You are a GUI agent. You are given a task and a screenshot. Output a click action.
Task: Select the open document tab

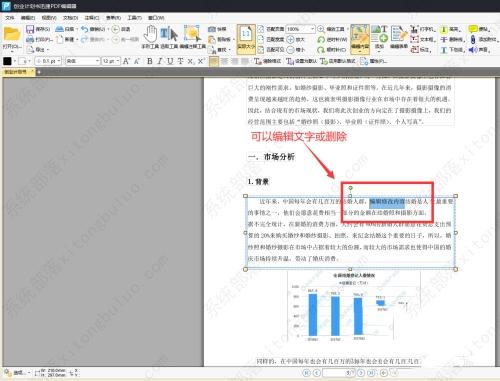pyautogui.click(x=18, y=72)
